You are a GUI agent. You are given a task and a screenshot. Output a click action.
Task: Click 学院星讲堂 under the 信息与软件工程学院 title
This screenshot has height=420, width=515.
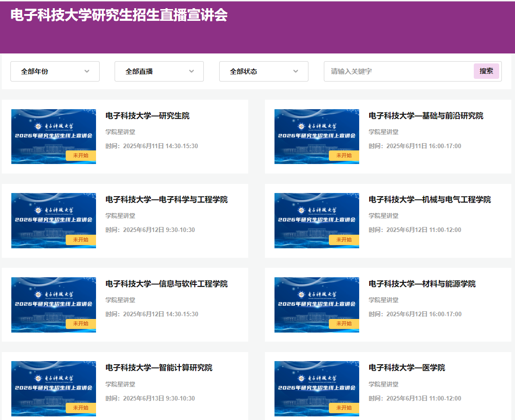click(120, 300)
